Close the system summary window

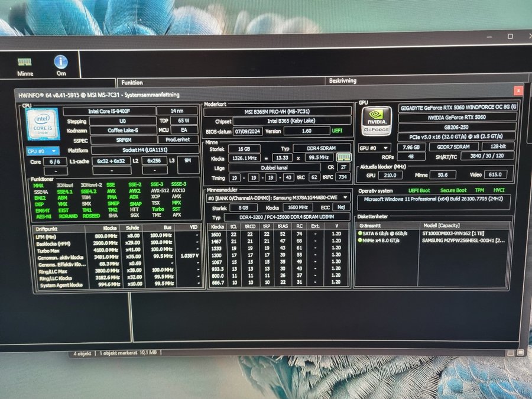pyautogui.click(x=518, y=91)
